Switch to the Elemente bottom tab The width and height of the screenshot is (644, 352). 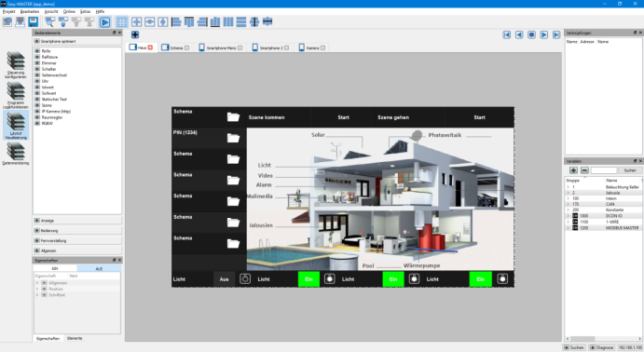75,338
